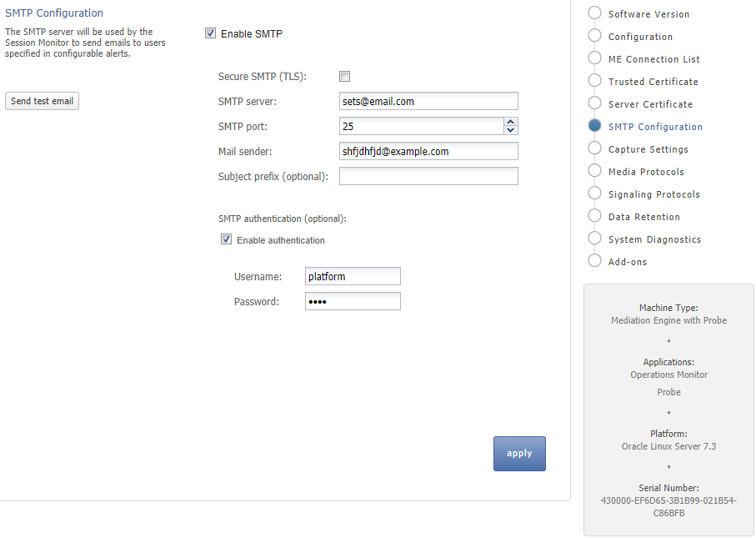This screenshot has height=538, width=756.
Task: Open the Capture Settings section
Action: tap(595, 148)
